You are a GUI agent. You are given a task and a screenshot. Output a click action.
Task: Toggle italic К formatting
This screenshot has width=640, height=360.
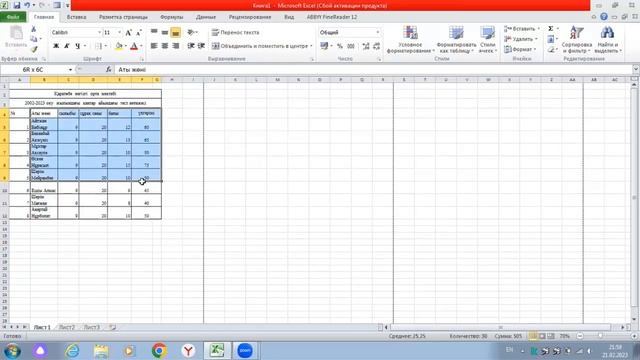coord(67,46)
